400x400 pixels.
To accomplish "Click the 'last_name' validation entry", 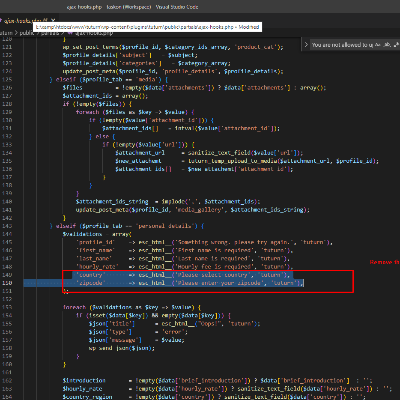I will [183, 259].
